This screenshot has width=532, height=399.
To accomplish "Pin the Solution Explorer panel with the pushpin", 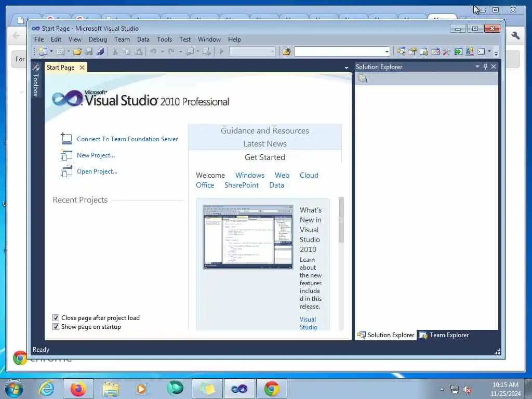I will (486, 66).
